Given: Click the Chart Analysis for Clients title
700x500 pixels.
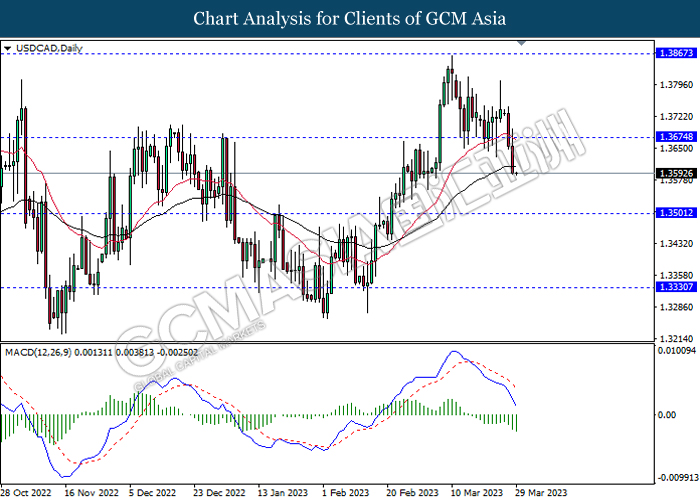Looking at the screenshot, I should [350, 19].
